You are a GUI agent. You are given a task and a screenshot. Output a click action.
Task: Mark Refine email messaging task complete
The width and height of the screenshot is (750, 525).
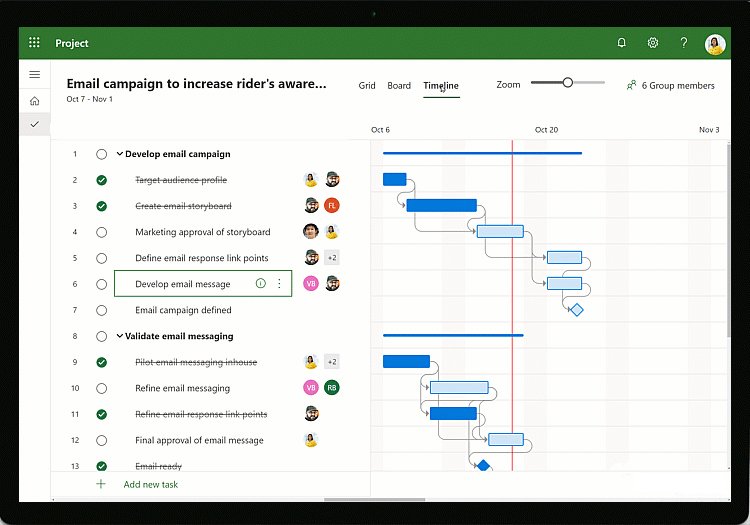pos(101,388)
